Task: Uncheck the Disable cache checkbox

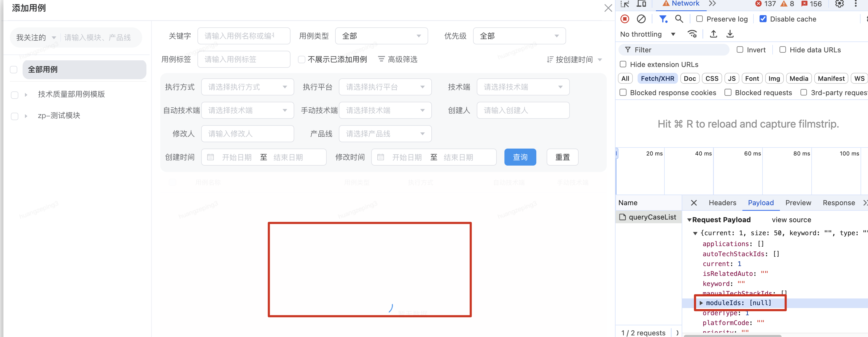Action: (763, 19)
